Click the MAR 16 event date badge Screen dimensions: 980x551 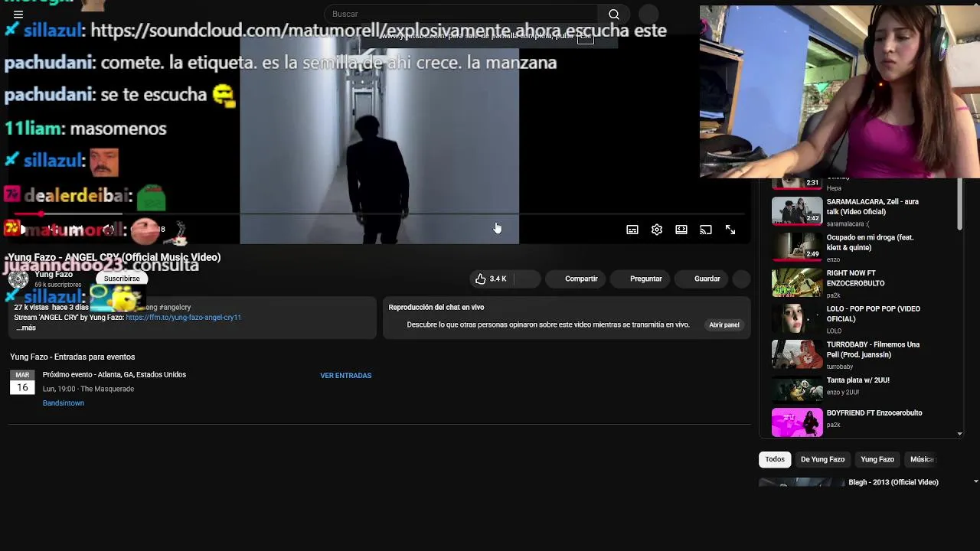[22, 382]
